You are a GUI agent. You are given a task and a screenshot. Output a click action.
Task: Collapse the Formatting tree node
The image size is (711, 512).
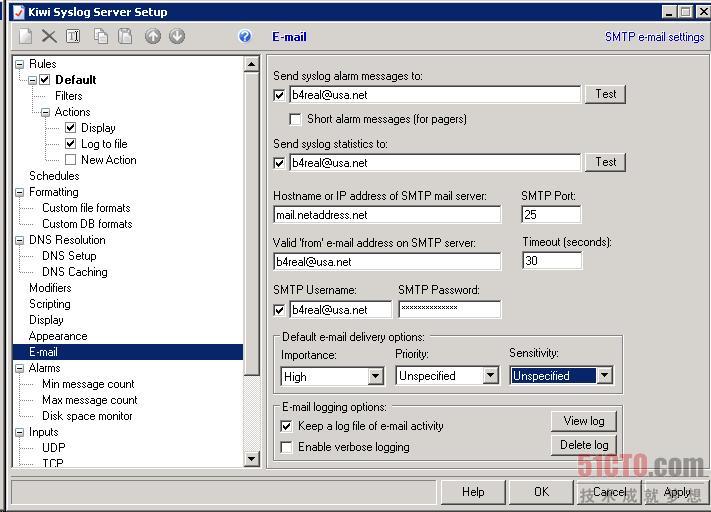click(x=19, y=192)
